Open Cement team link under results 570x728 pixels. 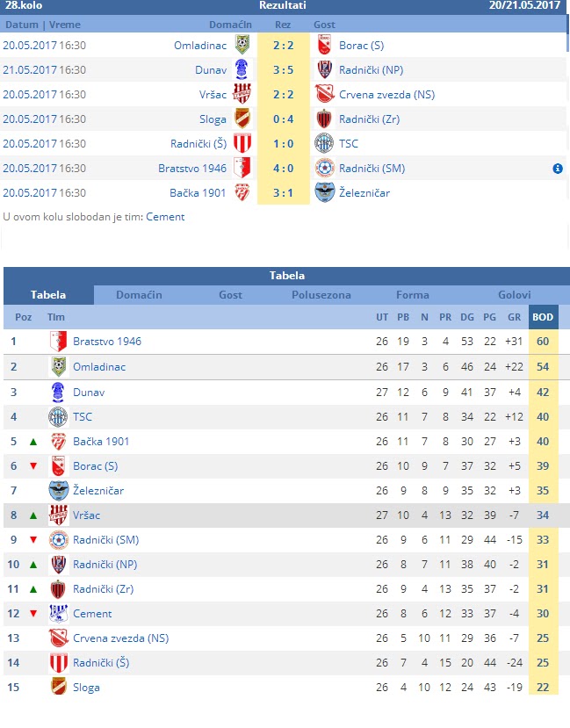click(165, 217)
